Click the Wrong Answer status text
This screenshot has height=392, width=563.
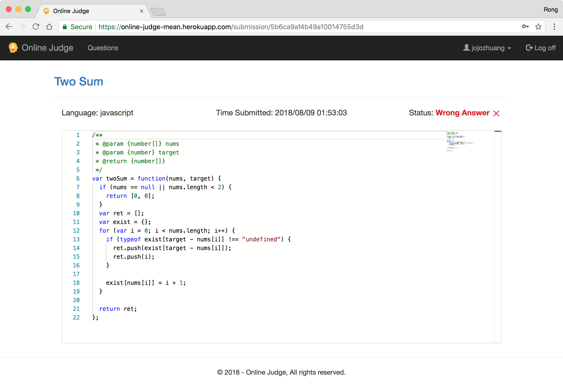[462, 113]
